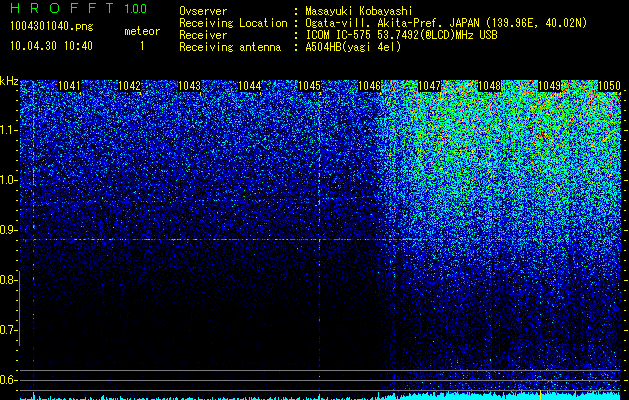Image resolution: width=629 pixels, height=400 pixels.
Task: Click the Receiver label
Action: [203, 35]
